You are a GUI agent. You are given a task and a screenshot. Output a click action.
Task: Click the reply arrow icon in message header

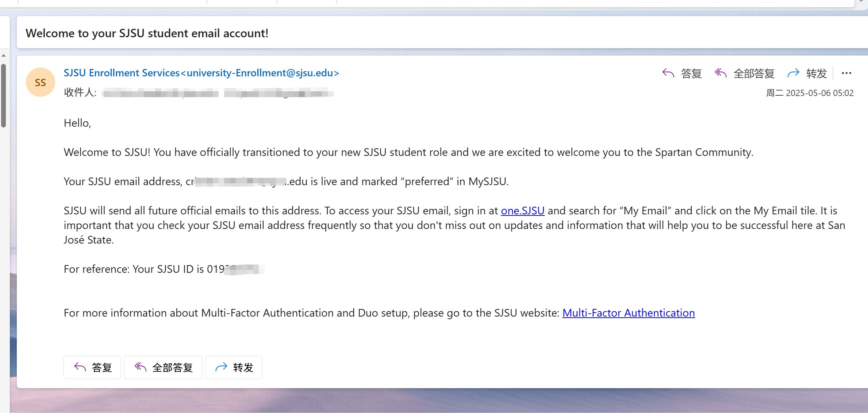pyautogui.click(x=668, y=73)
